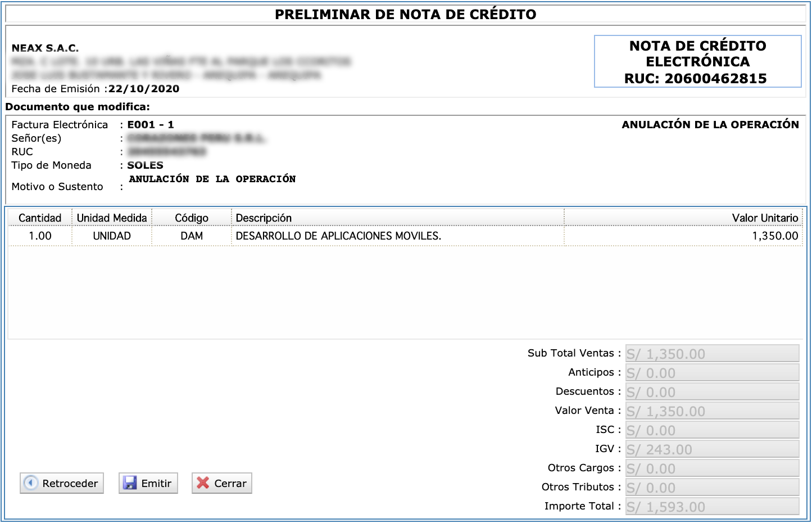This screenshot has height=523, width=812.
Task: Issue the credit note with Emitir
Action: 148,483
